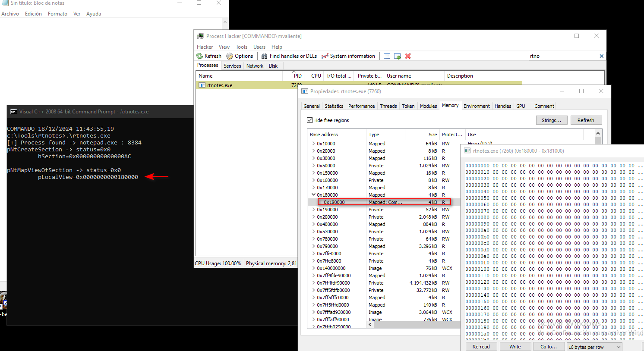The height and width of the screenshot is (351, 644).
Task: Select the rtnotes.exe process icon
Action: coord(202,85)
